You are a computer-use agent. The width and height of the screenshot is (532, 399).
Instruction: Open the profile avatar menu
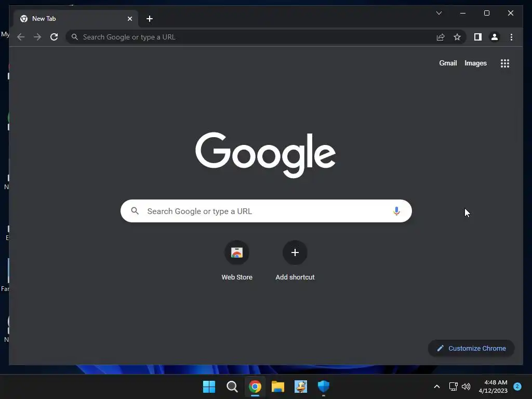point(495,37)
